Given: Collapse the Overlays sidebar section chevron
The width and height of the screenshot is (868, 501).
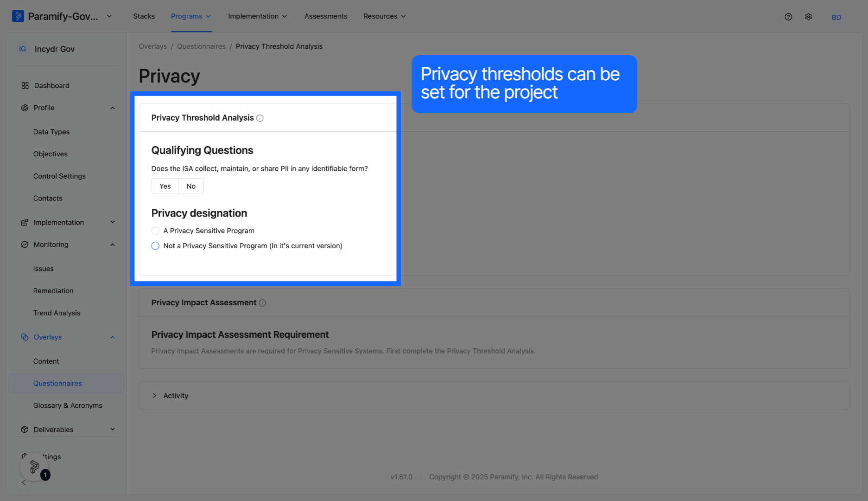Looking at the screenshot, I should click(x=113, y=337).
